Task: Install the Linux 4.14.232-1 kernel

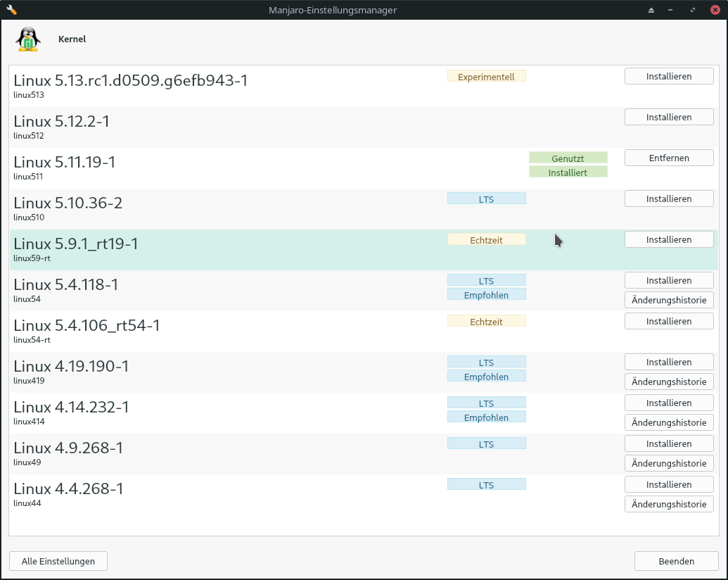Action: pos(669,403)
